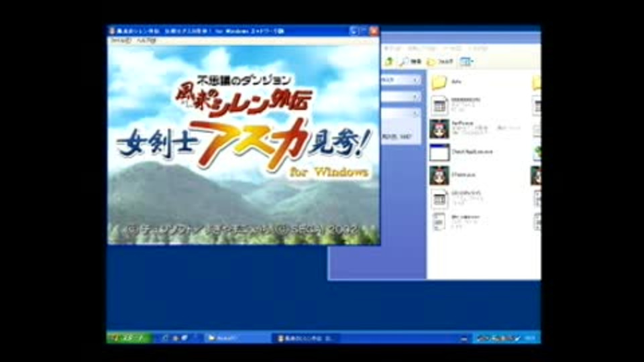Screen dimensions: 644x362
Task: Collapse the middle task pane section in Explorer
Action: click(416, 97)
